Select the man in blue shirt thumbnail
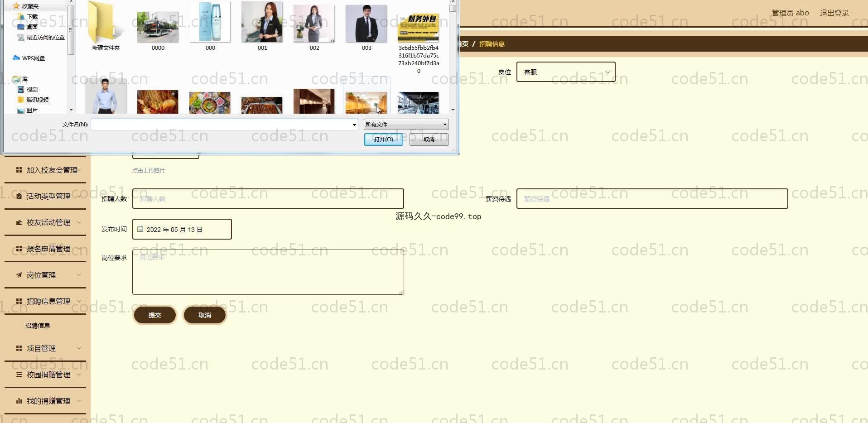This screenshot has width=868, height=423. [106, 96]
